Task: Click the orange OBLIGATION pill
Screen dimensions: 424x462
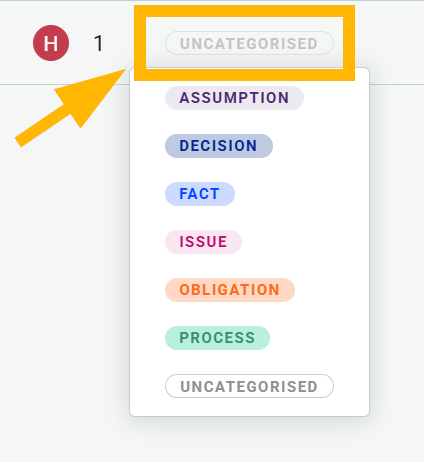Action: coord(230,290)
